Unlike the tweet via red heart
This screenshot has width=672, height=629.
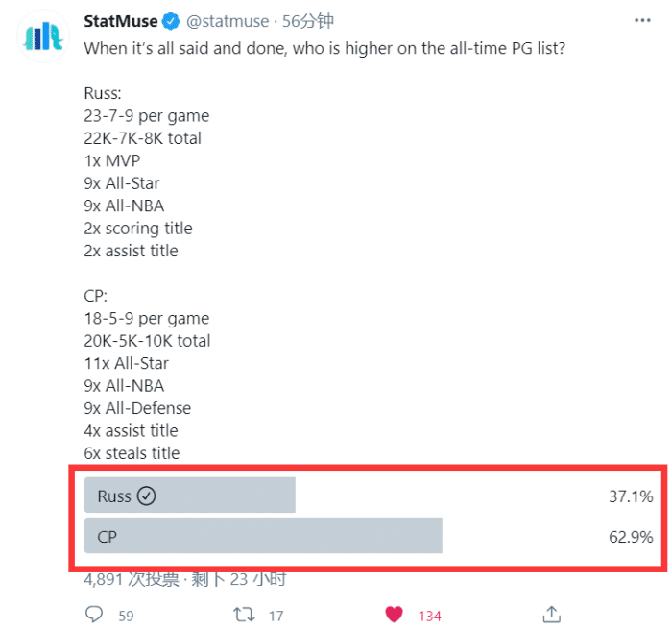(x=394, y=614)
